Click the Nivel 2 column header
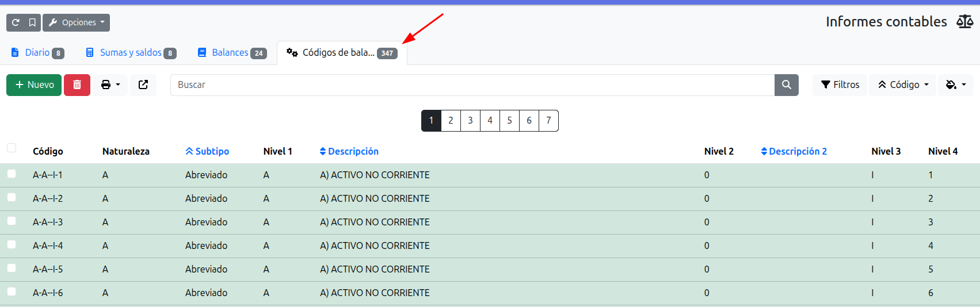The width and height of the screenshot is (980, 307). (719, 151)
